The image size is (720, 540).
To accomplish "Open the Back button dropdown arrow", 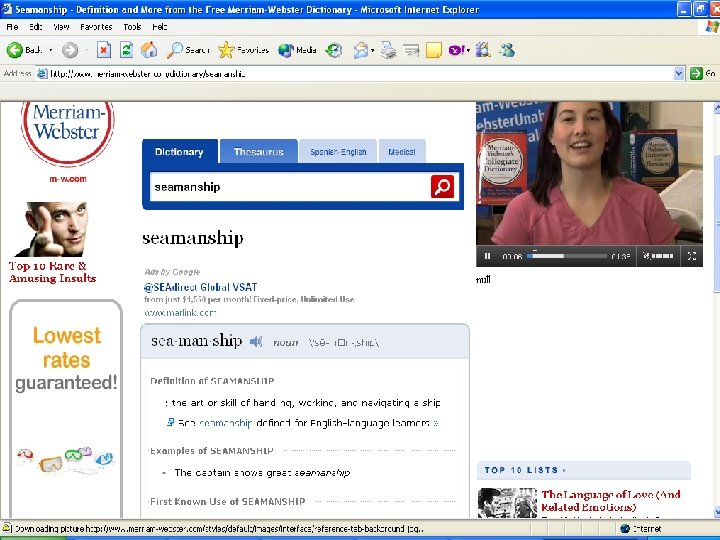I will pos(51,50).
